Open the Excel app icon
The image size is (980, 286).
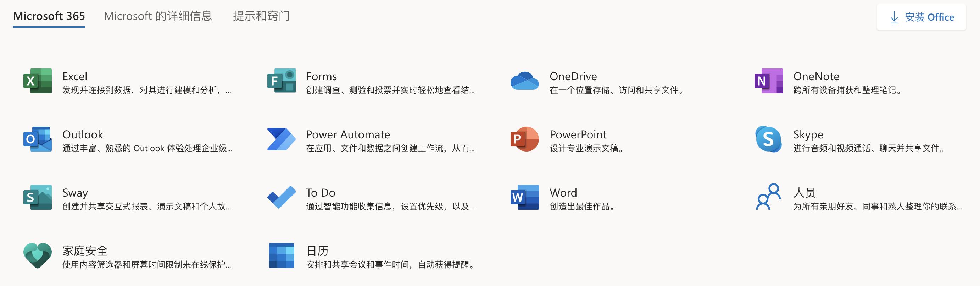tap(37, 81)
